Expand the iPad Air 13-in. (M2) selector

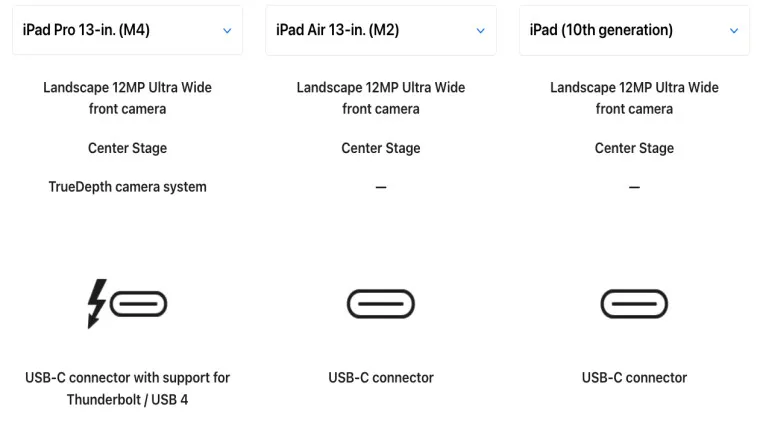(381, 30)
